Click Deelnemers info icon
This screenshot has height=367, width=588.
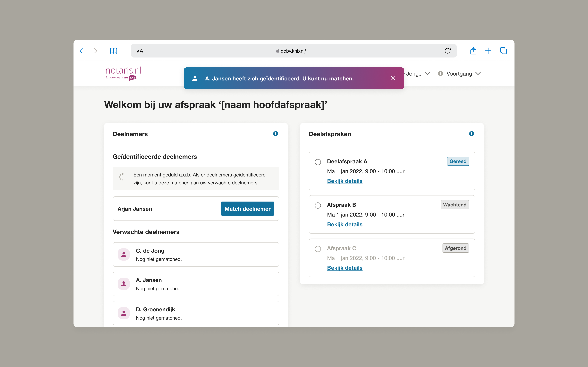pyautogui.click(x=275, y=134)
